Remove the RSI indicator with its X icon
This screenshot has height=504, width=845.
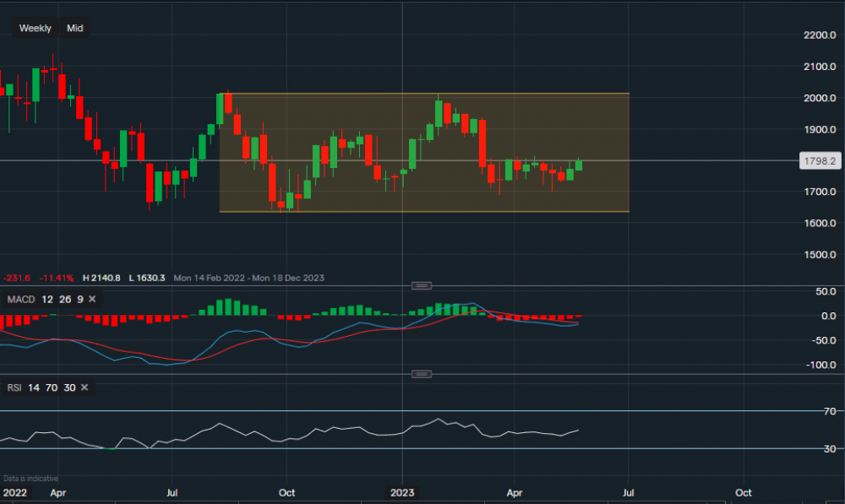[x=84, y=387]
